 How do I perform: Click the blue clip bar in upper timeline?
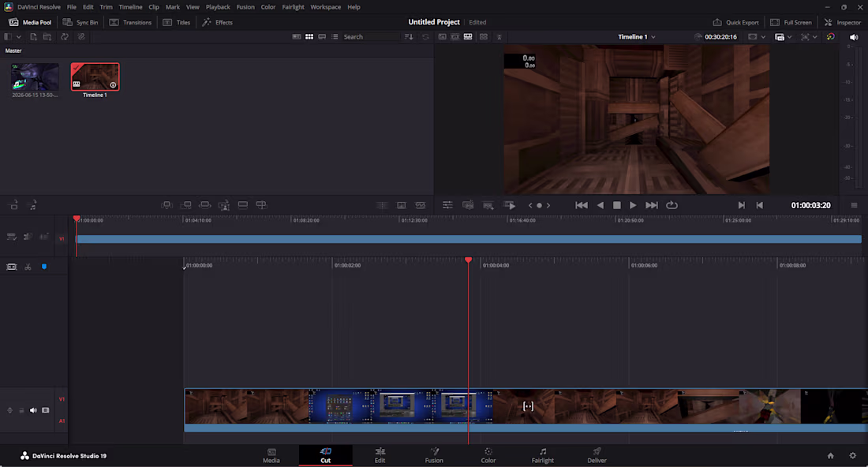(x=468, y=239)
